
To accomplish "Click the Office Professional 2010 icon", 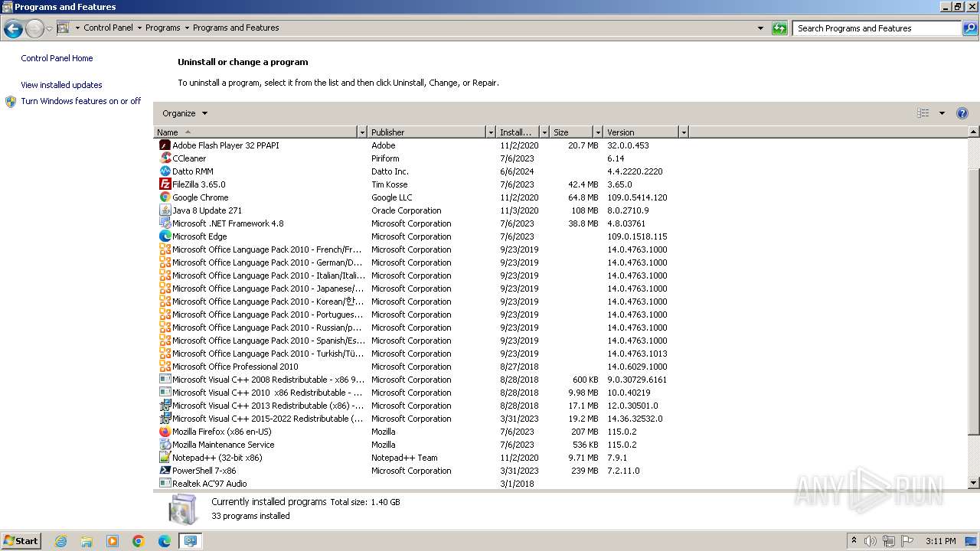I will click(x=165, y=367).
